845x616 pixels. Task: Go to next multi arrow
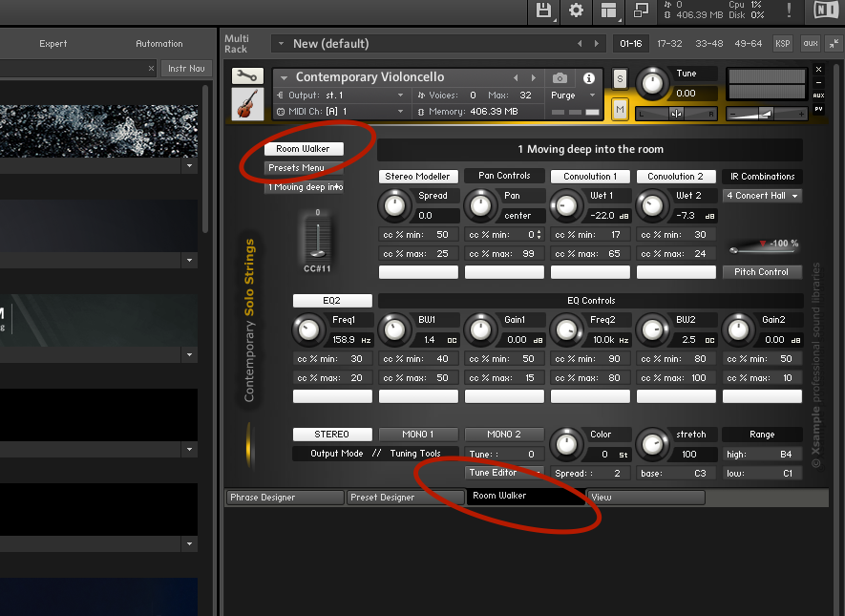pos(597,44)
